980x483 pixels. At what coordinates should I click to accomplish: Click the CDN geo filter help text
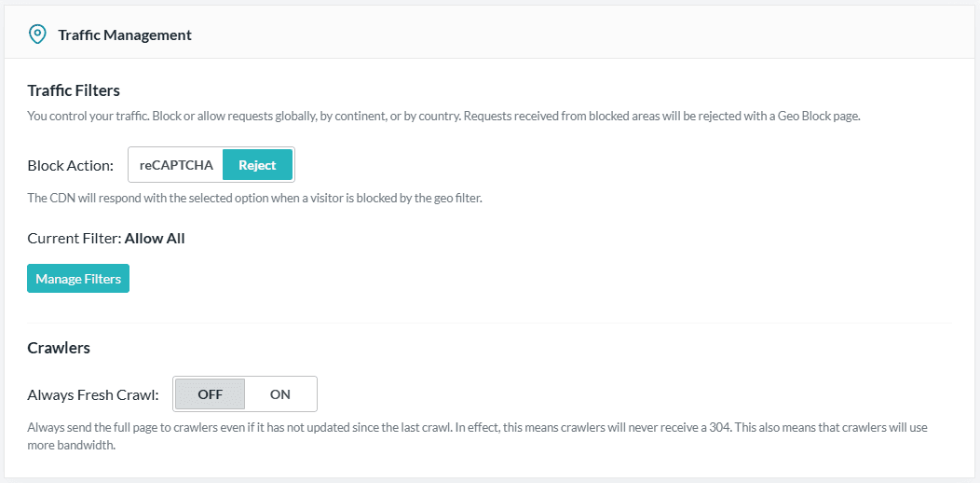[x=255, y=199]
